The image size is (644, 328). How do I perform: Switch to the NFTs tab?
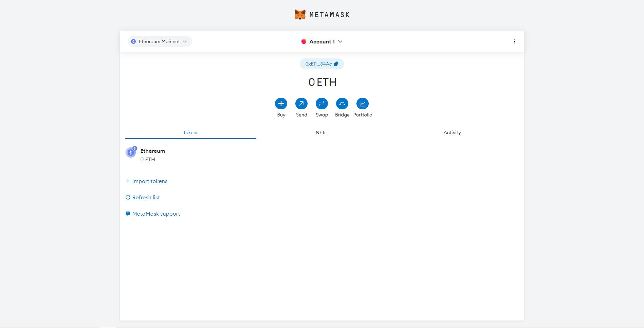[x=321, y=132]
